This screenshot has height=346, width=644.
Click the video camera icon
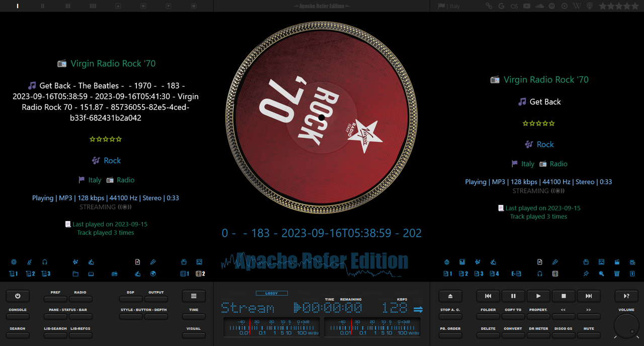(x=632, y=262)
